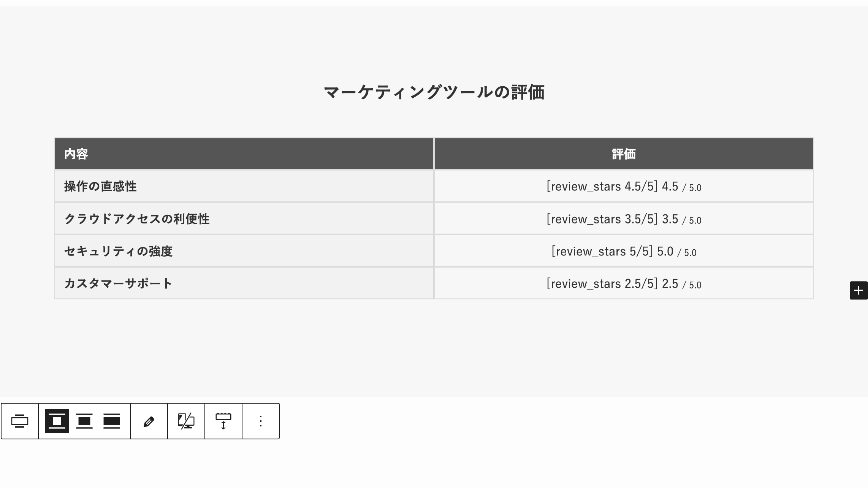Viewport: 868px width, 488px height.
Task: Click the review_stars 3.5/5 rating cell
Action: point(624,219)
